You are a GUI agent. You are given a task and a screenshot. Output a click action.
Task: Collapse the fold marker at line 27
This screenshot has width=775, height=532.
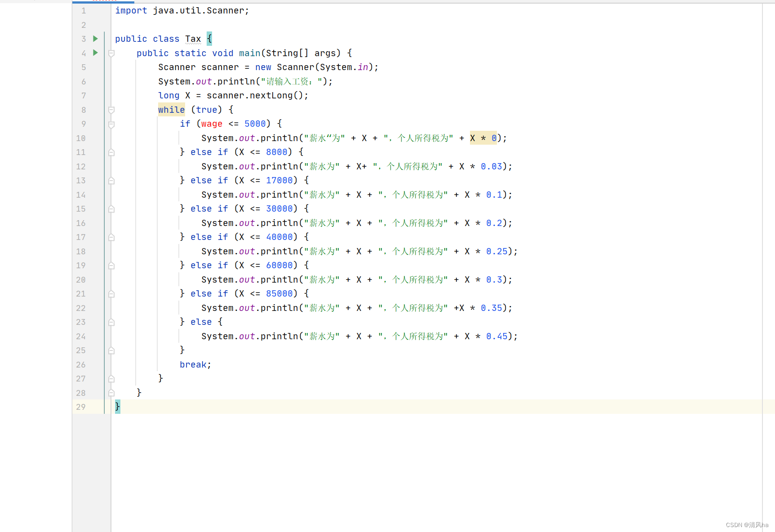111,379
